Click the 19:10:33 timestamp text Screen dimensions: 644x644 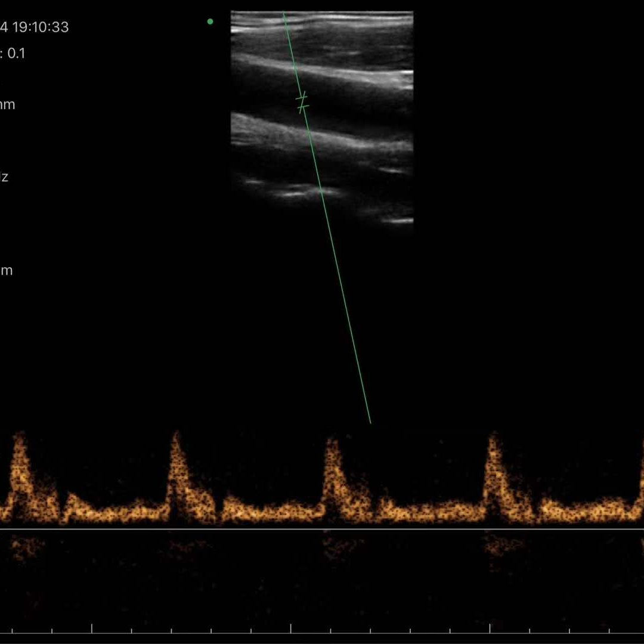coord(41,27)
